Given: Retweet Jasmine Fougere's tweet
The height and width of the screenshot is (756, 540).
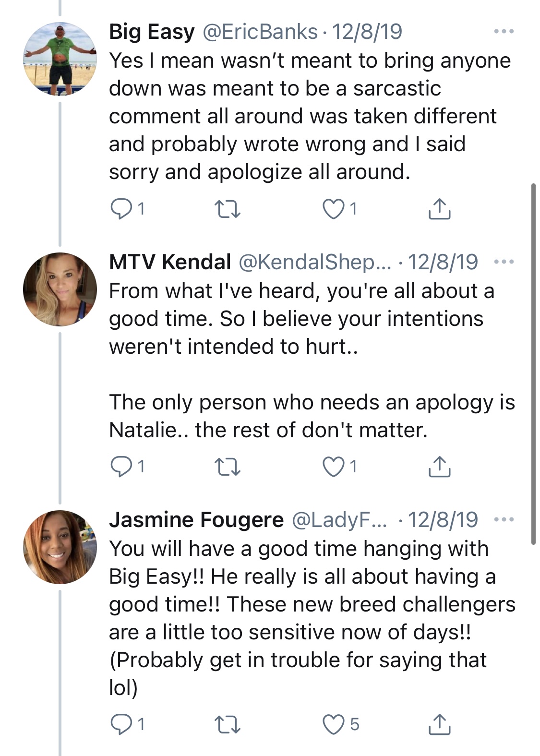Looking at the screenshot, I should coord(227,724).
